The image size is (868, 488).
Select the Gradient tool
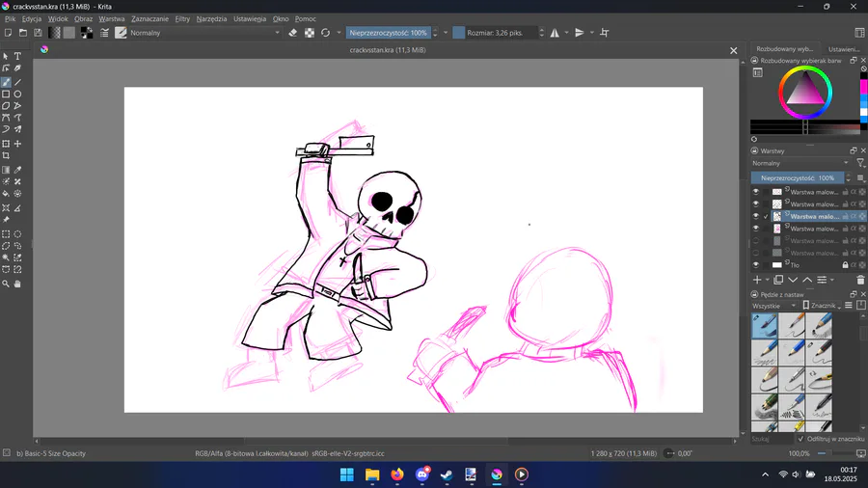[6, 170]
